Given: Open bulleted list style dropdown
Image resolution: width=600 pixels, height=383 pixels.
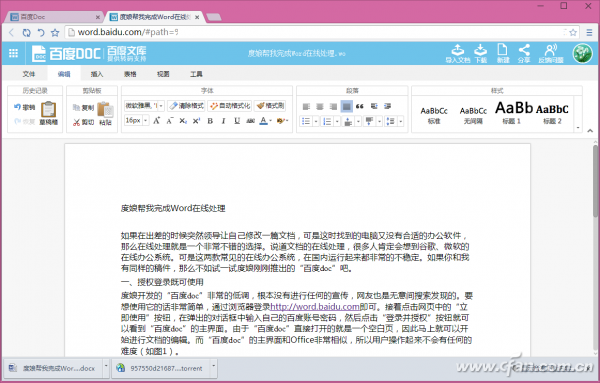Looking at the screenshot, I should pyautogui.click(x=316, y=121).
